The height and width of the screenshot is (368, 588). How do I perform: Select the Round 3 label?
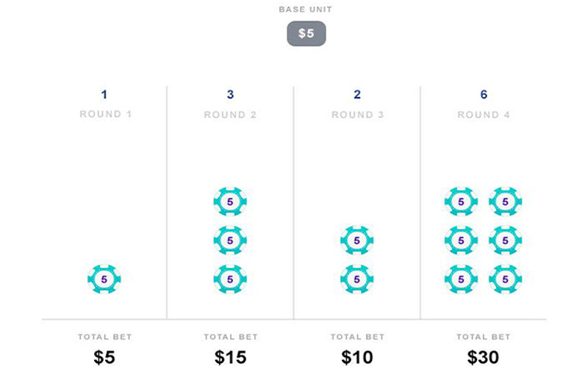357,115
